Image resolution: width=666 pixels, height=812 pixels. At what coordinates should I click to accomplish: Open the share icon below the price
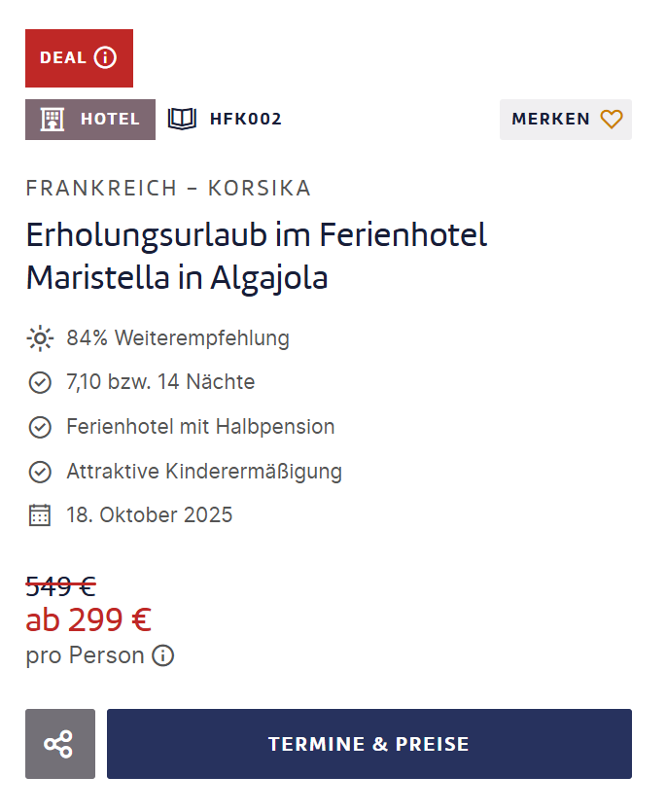pyautogui.click(x=59, y=743)
